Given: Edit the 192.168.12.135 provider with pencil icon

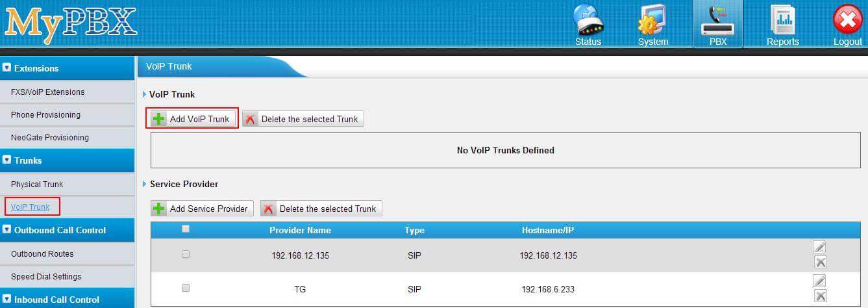Looking at the screenshot, I should point(820,247).
